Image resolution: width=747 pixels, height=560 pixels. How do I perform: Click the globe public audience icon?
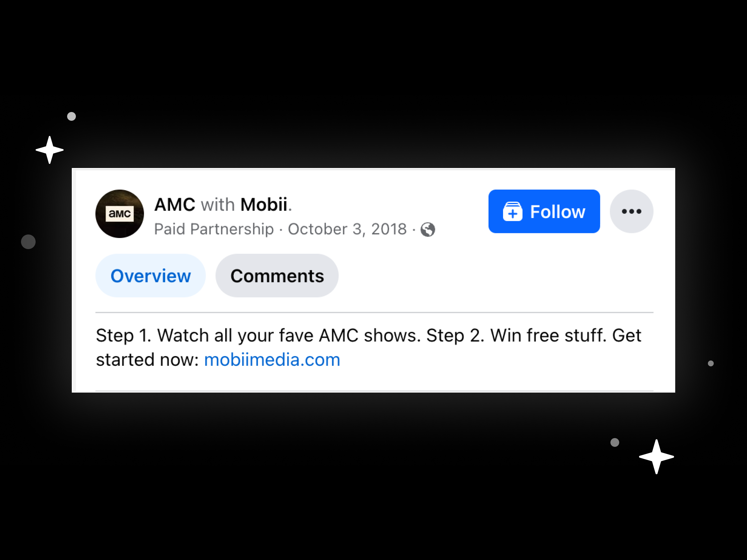[x=427, y=230]
